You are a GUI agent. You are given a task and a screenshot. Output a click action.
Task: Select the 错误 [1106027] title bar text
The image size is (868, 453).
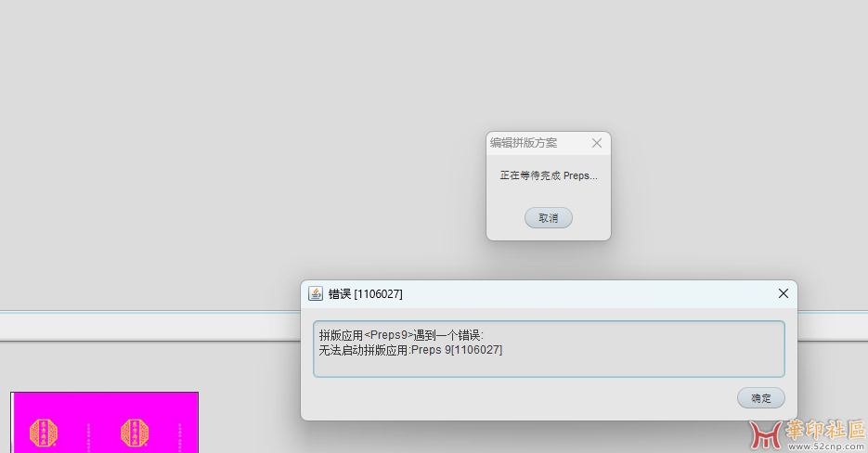pyautogui.click(x=366, y=294)
